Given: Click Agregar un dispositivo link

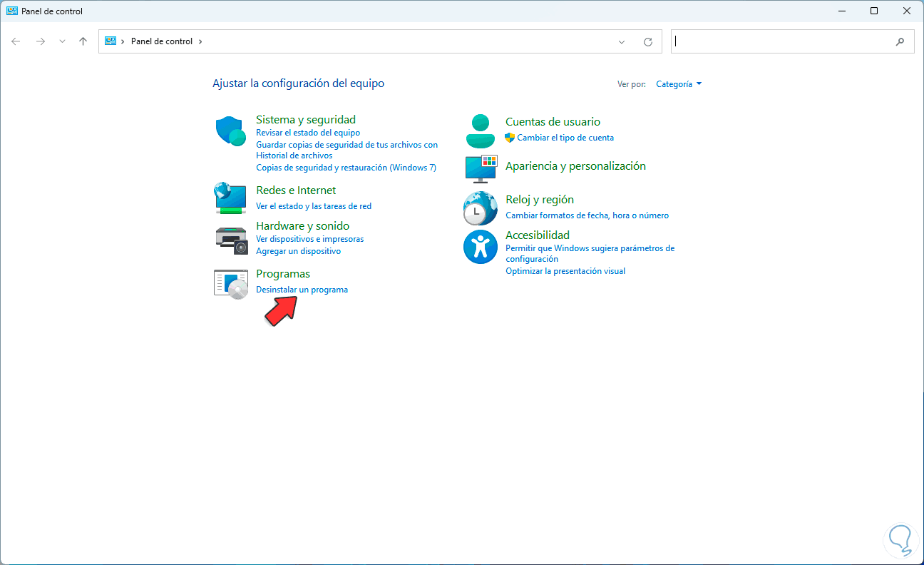Looking at the screenshot, I should pyautogui.click(x=298, y=251).
